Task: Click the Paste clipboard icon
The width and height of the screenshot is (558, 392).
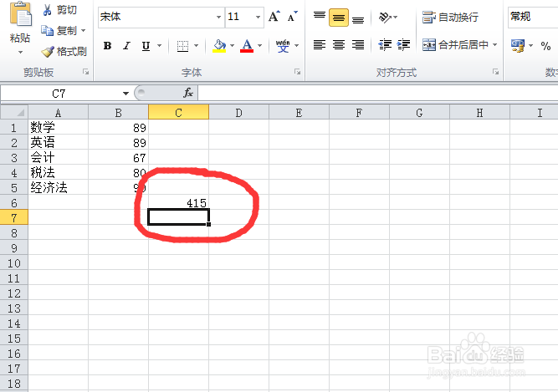Action: tap(20, 14)
